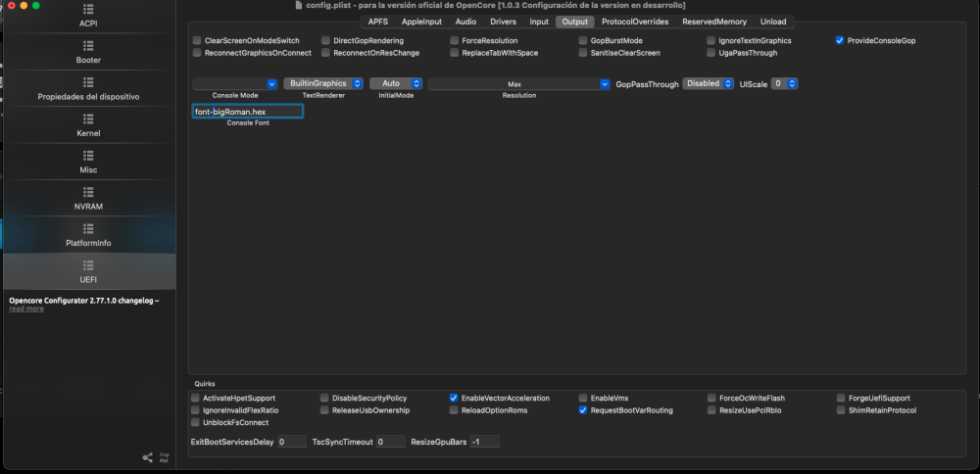
Task: Switch to the ProtocolOverrides tab
Action: 635,22
